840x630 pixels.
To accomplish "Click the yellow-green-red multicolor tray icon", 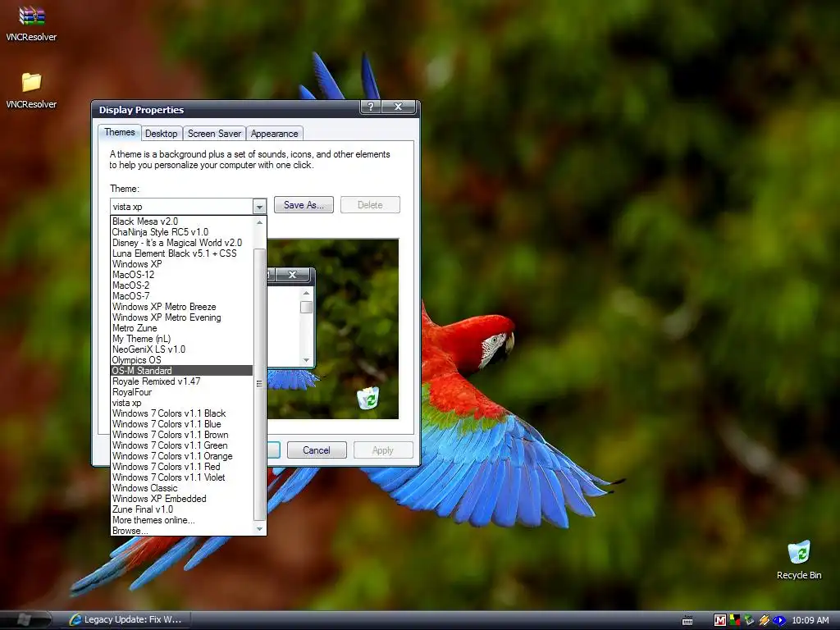I will click(734, 620).
